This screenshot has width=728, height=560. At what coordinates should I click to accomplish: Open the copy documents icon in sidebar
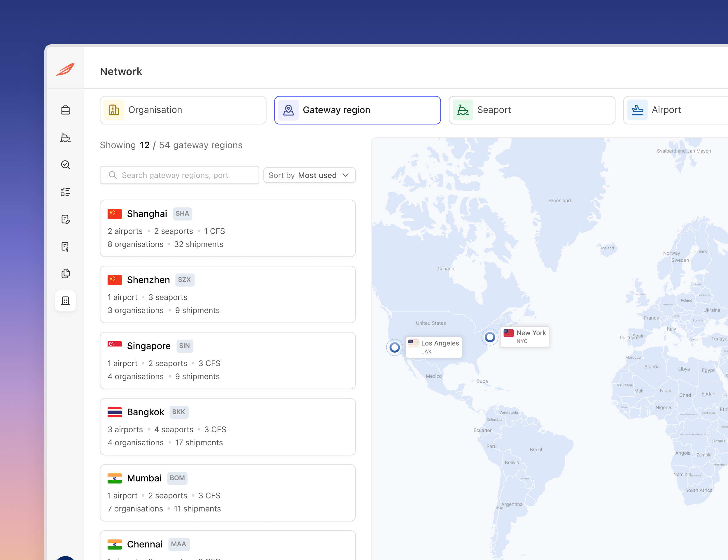click(x=65, y=273)
